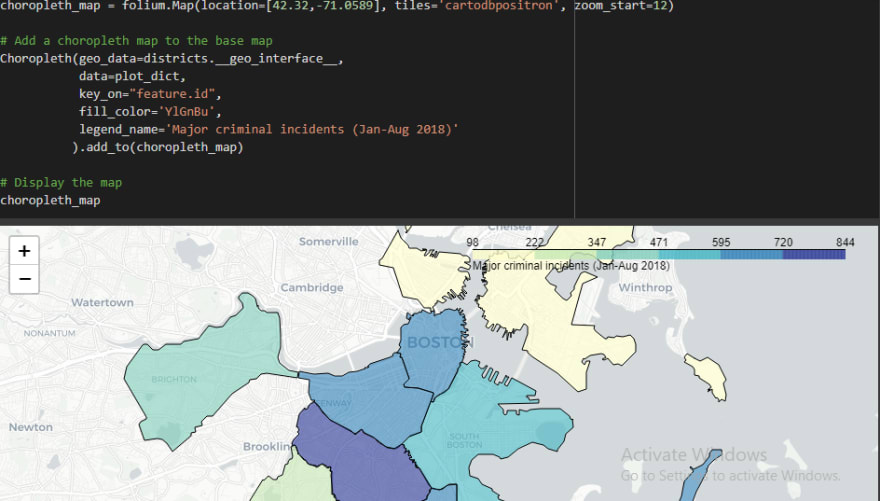Click the Somerville map label
This screenshot has height=501, width=880.
328,242
